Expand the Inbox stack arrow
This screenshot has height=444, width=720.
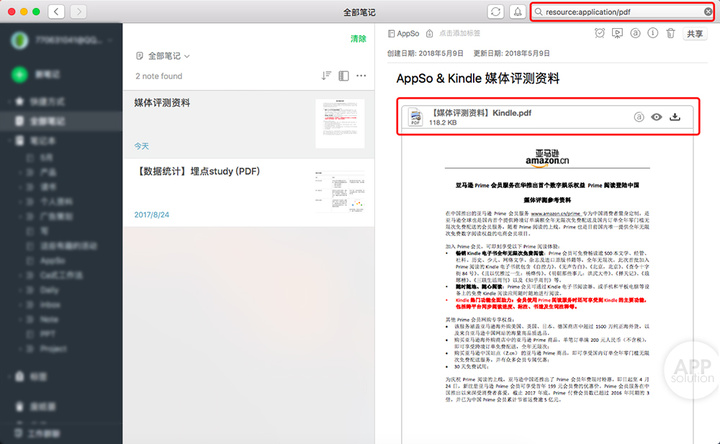tap(20, 304)
